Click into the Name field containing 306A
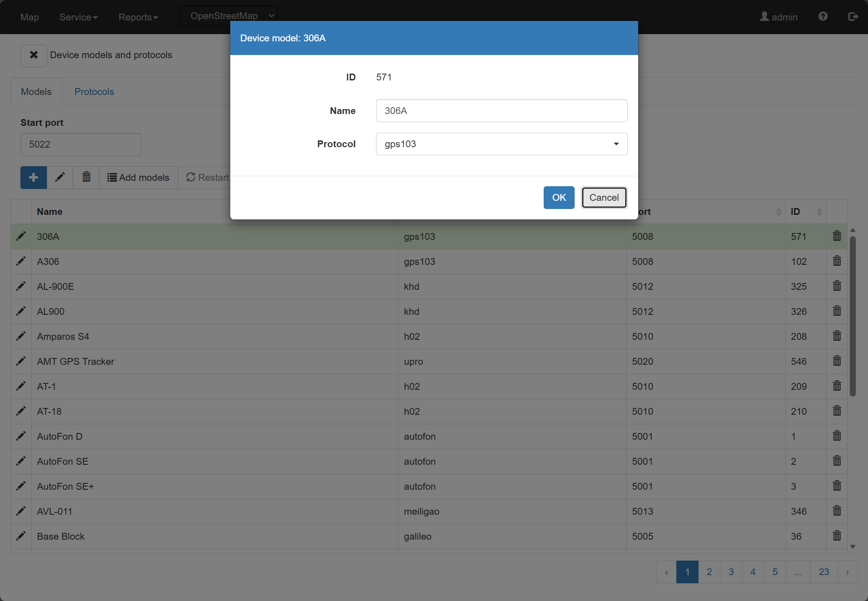 click(x=501, y=111)
